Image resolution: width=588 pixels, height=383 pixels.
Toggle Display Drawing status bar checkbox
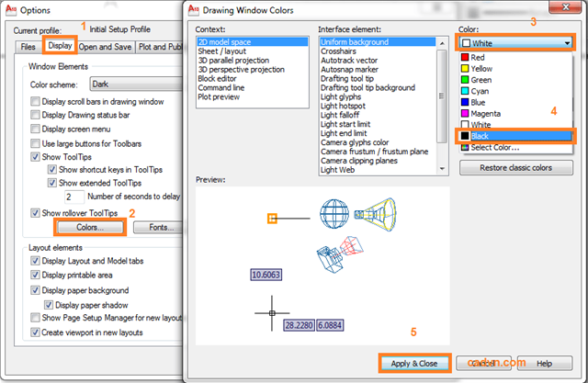(x=35, y=115)
